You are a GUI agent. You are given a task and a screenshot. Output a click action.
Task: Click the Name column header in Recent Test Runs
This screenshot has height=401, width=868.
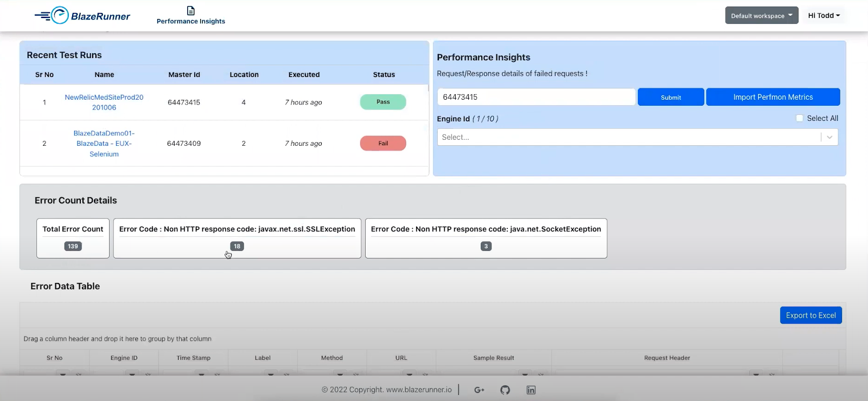click(x=104, y=75)
